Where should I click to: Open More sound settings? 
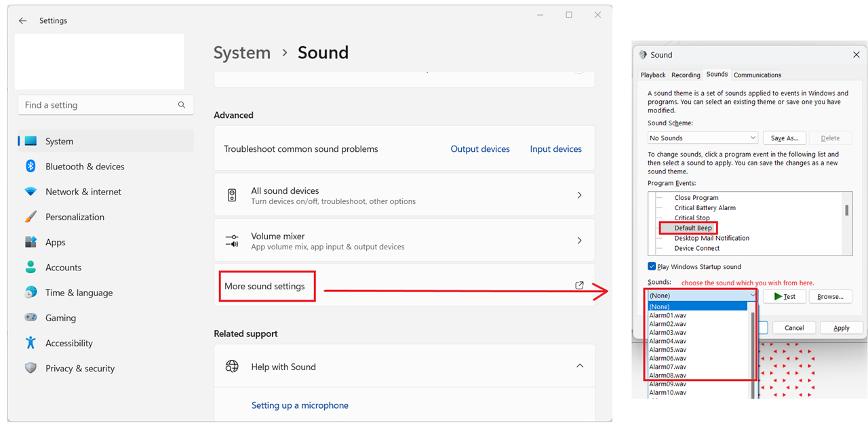point(404,286)
